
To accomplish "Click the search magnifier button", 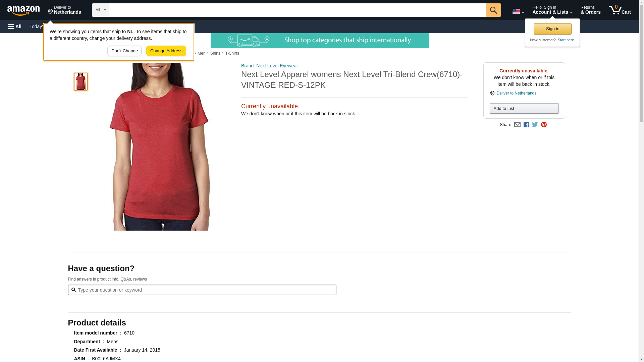I will (493, 10).
